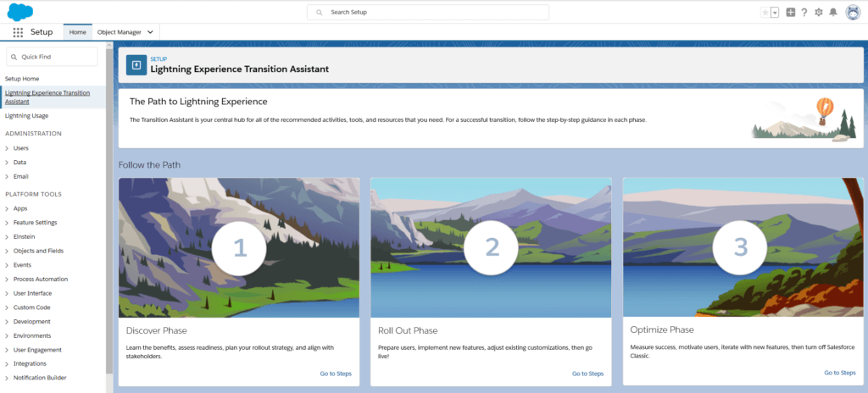Open the Object Manager tab dropdown chevron
This screenshot has width=868, height=393.
tap(150, 33)
